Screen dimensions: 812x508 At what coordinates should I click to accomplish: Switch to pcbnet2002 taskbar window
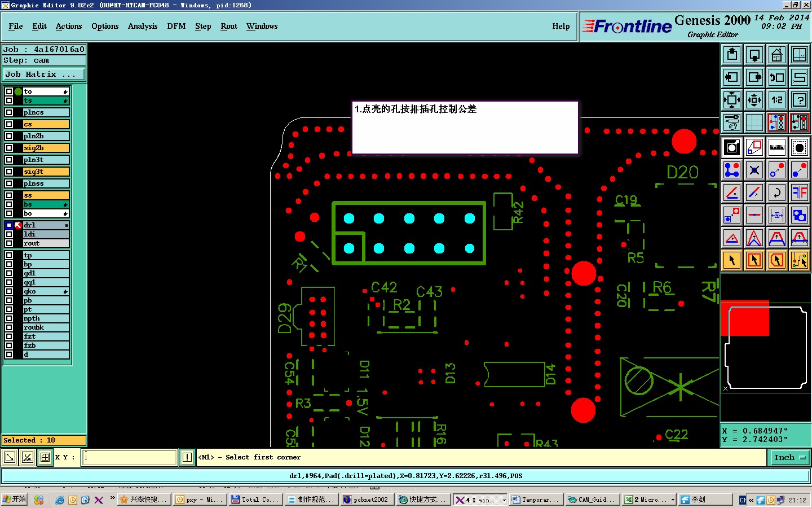tap(367, 500)
